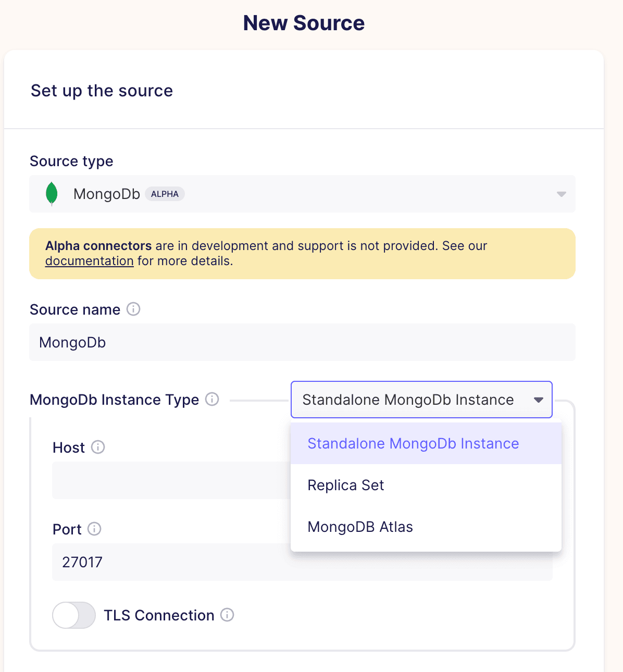Open the documentation link
Viewport: 623px width, 672px height.
click(x=90, y=261)
